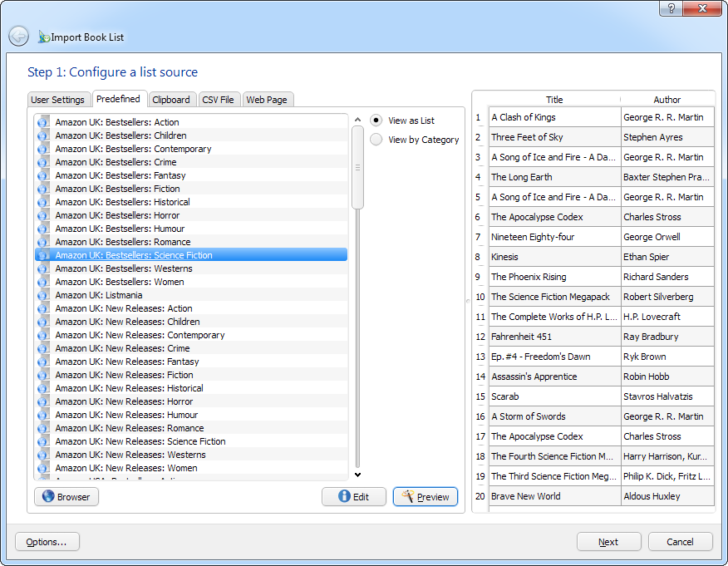Click the George Orwell author cell
This screenshot has height=566, width=728.
(x=667, y=237)
